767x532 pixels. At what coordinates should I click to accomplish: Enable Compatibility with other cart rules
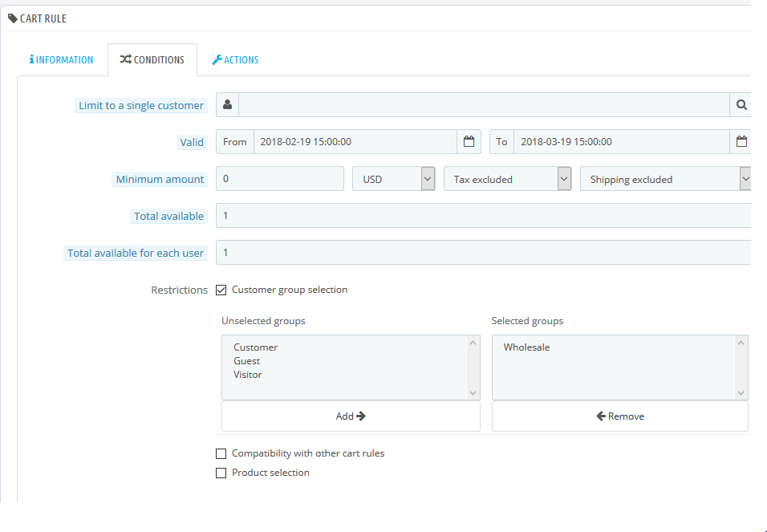click(221, 453)
